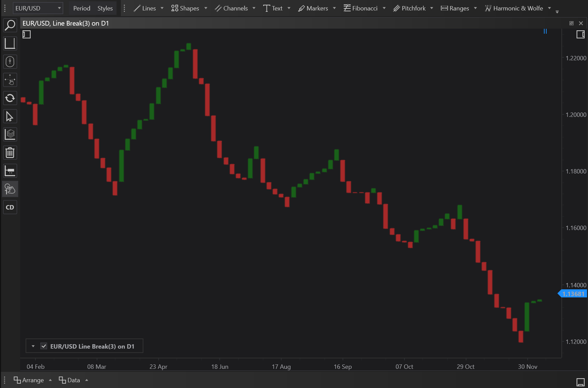Expand the legend collapse arrow
Screen dimensions: 588x388
point(33,346)
